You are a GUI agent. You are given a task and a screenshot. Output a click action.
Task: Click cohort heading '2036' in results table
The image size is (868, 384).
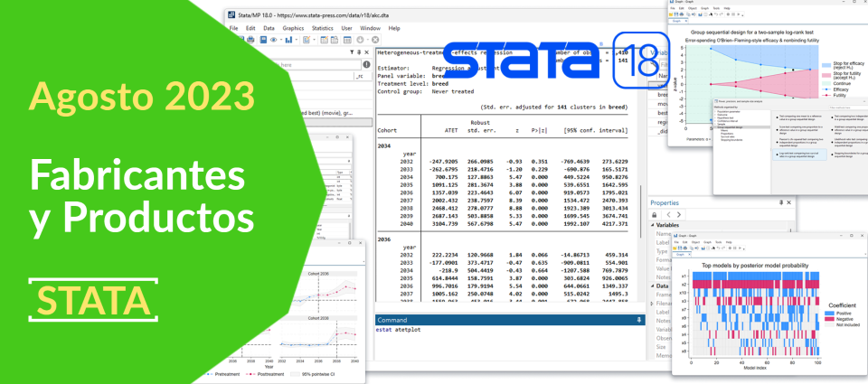384,239
